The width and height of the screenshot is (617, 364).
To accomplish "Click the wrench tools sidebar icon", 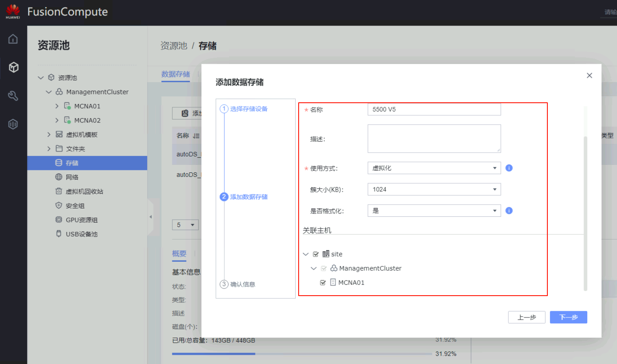I will click(x=13, y=96).
